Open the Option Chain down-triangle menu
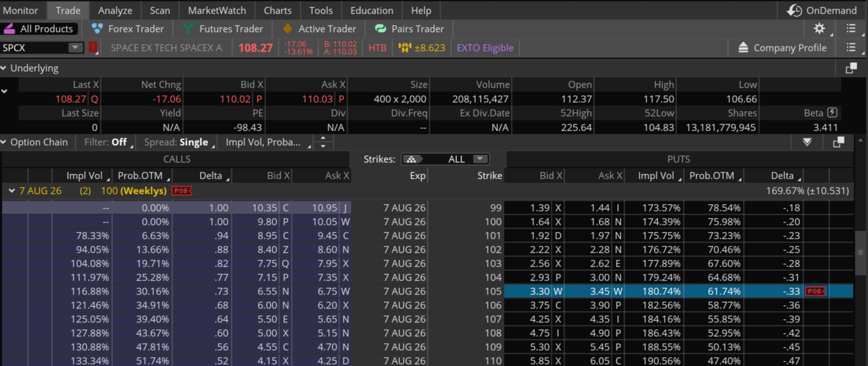The image size is (868, 366). [x=807, y=142]
